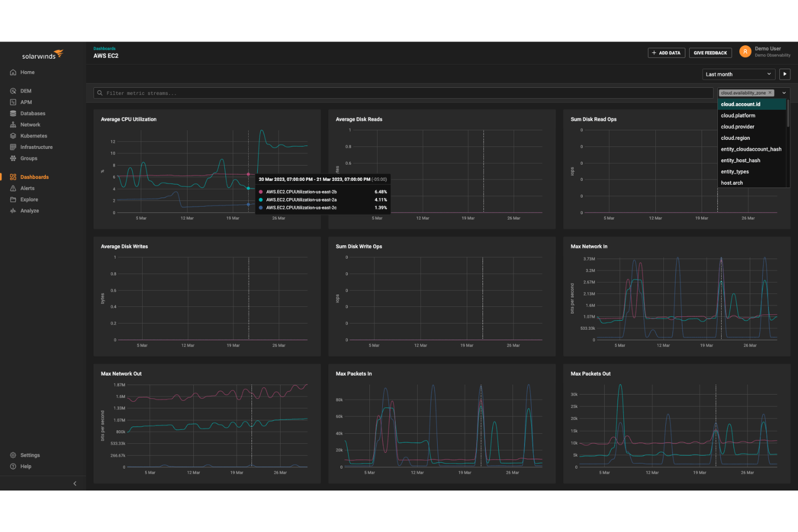Open the Home page
The width and height of the screenshot is (798, 532).
[x=25, y=72]
